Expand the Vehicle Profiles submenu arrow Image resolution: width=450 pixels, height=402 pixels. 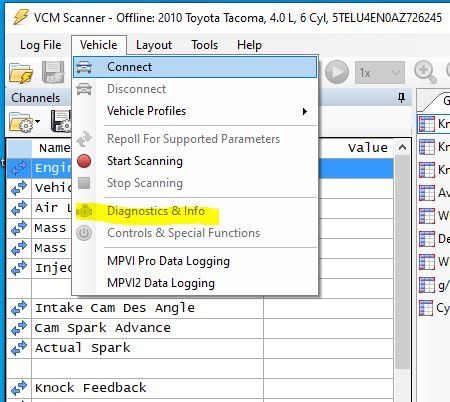pos(304,111)
